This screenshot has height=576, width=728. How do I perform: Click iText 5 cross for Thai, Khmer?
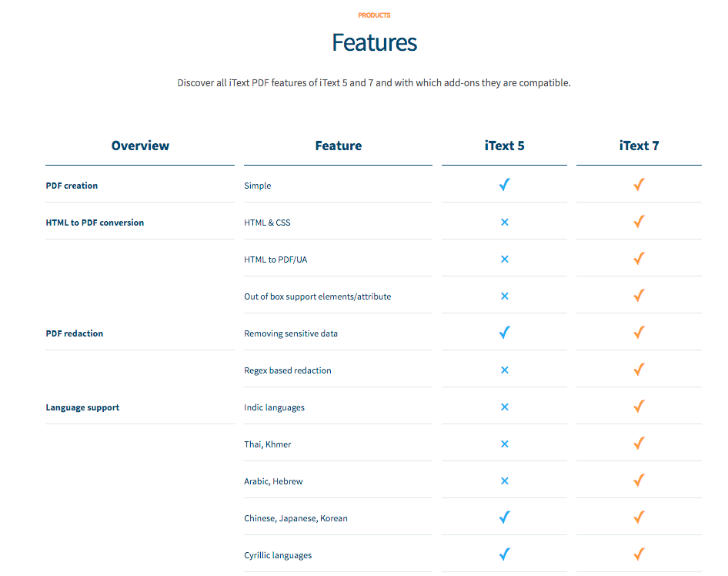click(505, 444)
